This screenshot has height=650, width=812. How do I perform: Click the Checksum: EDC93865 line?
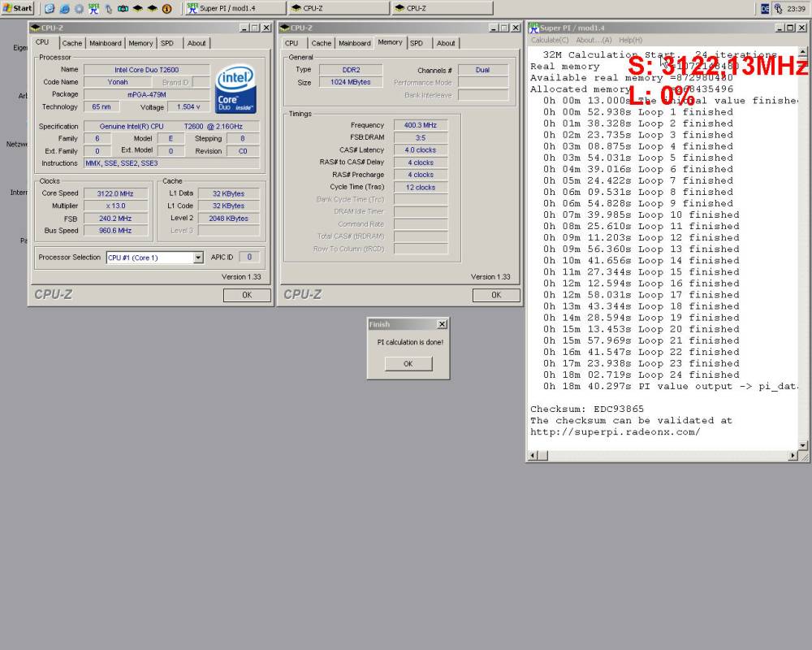tap(587, 409)
